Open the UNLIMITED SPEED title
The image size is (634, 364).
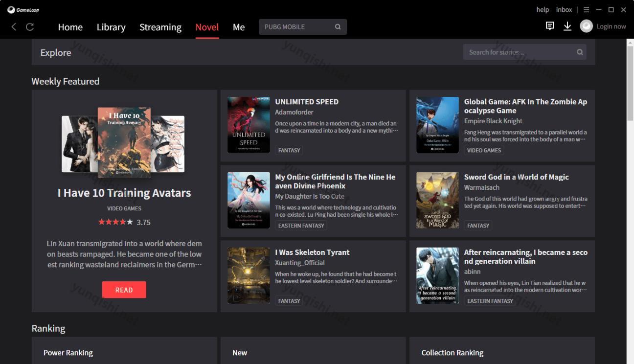pyautogui.click(x=307, y=102)
